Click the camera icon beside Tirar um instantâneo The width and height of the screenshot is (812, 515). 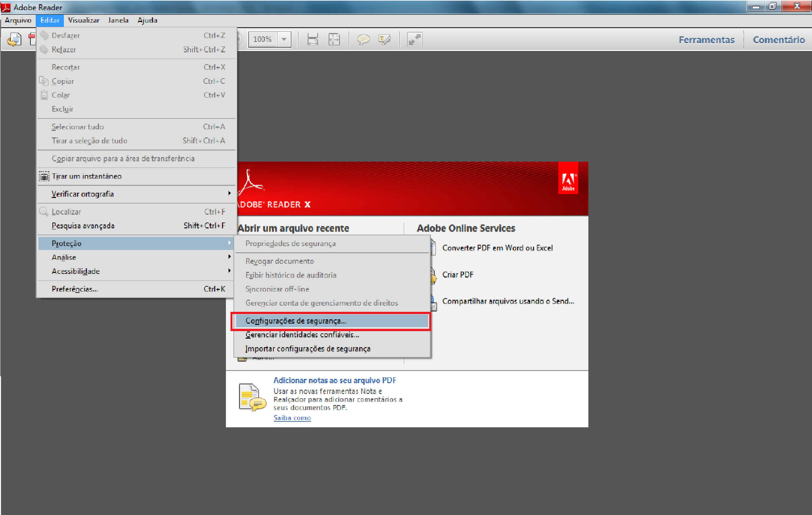tap(44, 176)
